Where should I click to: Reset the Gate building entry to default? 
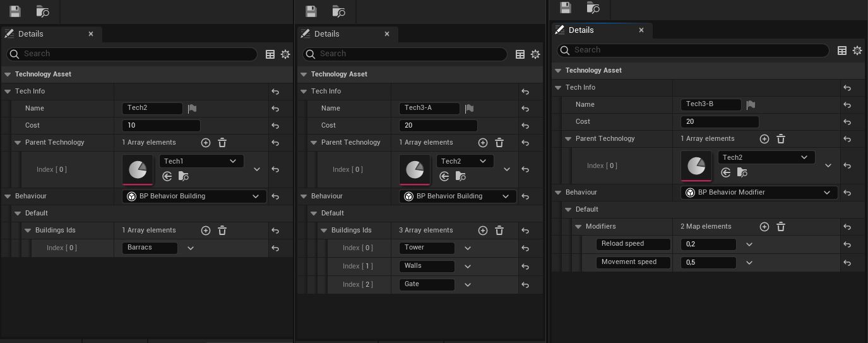[525, 285]
